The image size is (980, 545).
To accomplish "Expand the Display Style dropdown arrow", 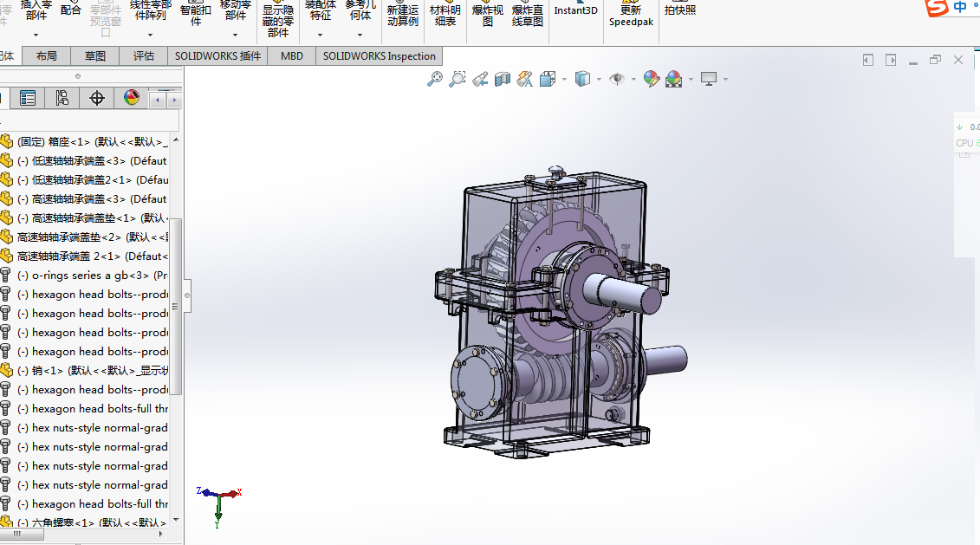I will tap(599, 80).
